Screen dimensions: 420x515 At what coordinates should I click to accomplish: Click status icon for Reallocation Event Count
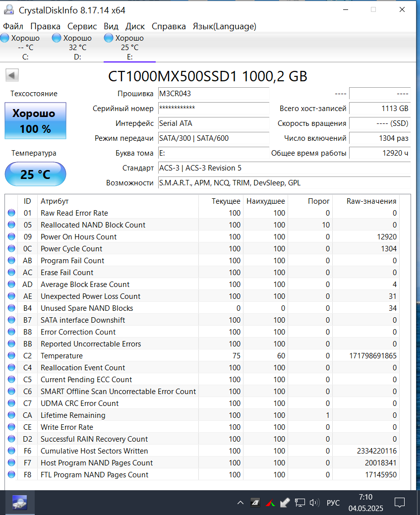point(11,367)
